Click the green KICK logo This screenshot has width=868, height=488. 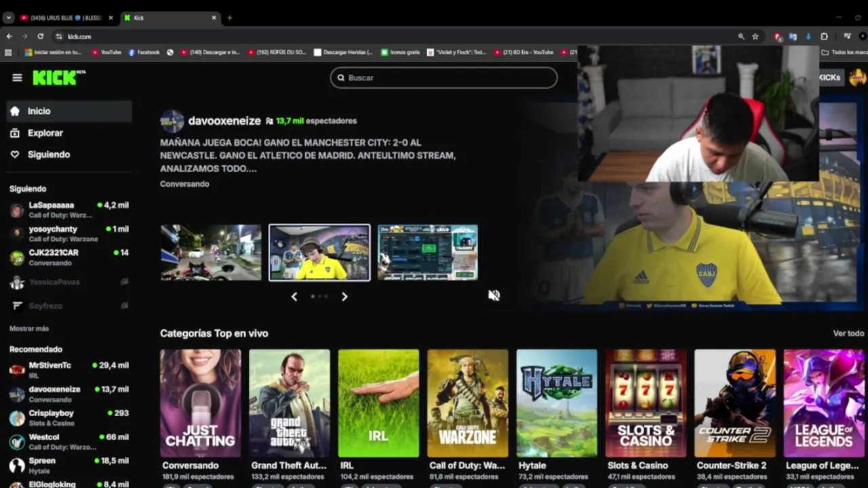[x=59, y=77]
